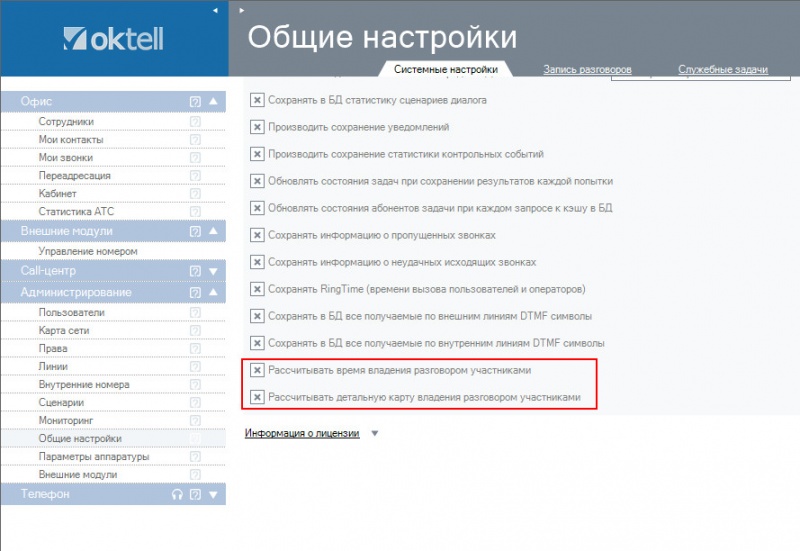Toggle Сохранять информацию о пропущенных звонках

click(257, 235)
